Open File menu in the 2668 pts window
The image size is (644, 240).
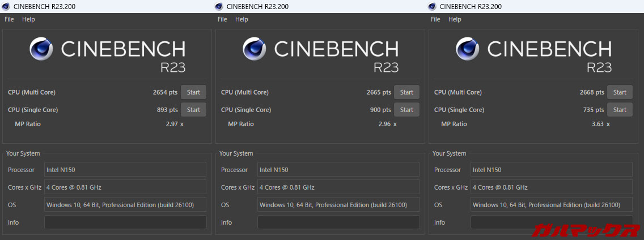click(x=435, y=19)
